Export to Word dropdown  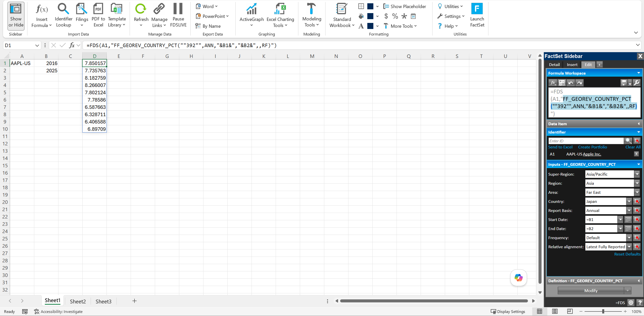(207, 7)
